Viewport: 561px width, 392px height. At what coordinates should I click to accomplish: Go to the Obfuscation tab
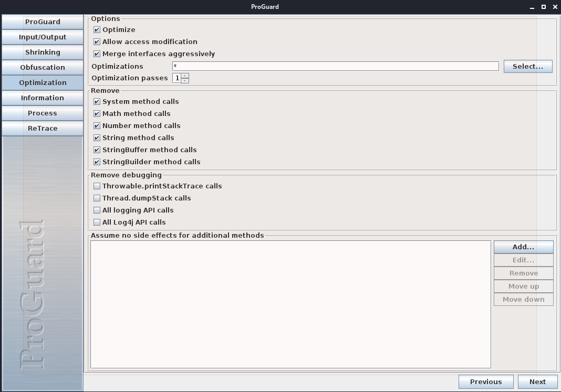click(x=43, y=68)
